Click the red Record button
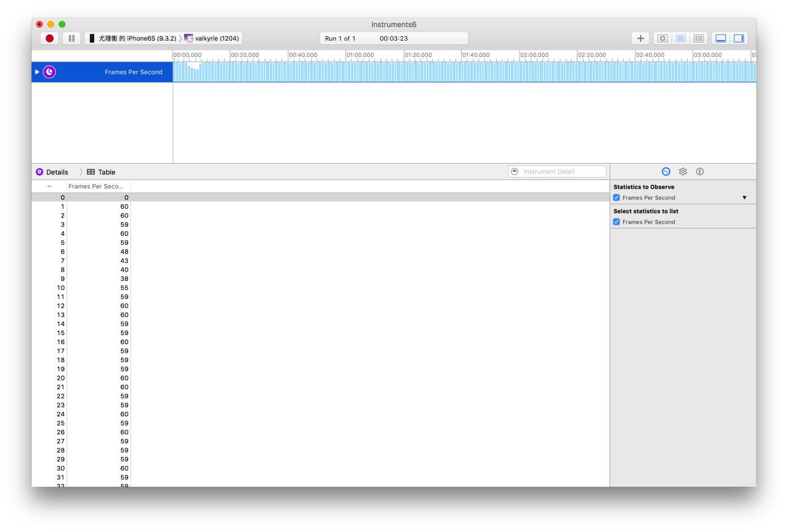Image resolution: width=788 pixels, height=532 pixels. tap(50, 38)
